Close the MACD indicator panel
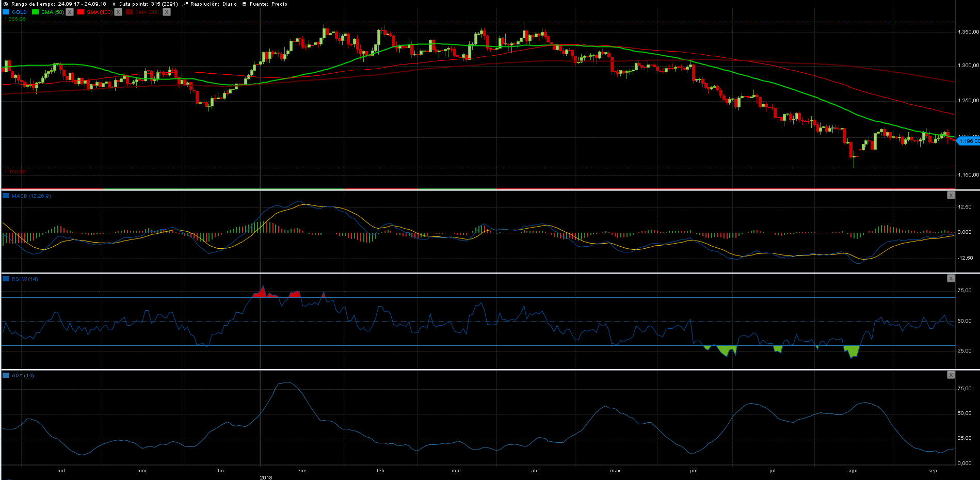The height and width of the screenshot is (480, 980). click(x=951, y=195)
